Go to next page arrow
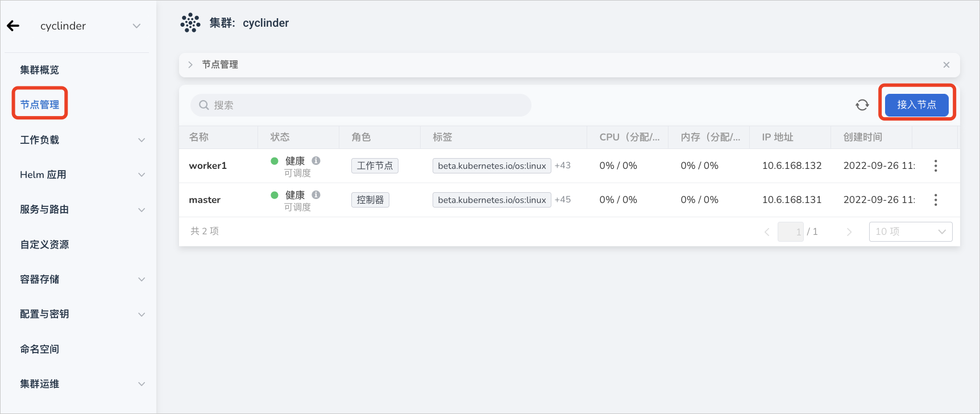 [849, 231]
